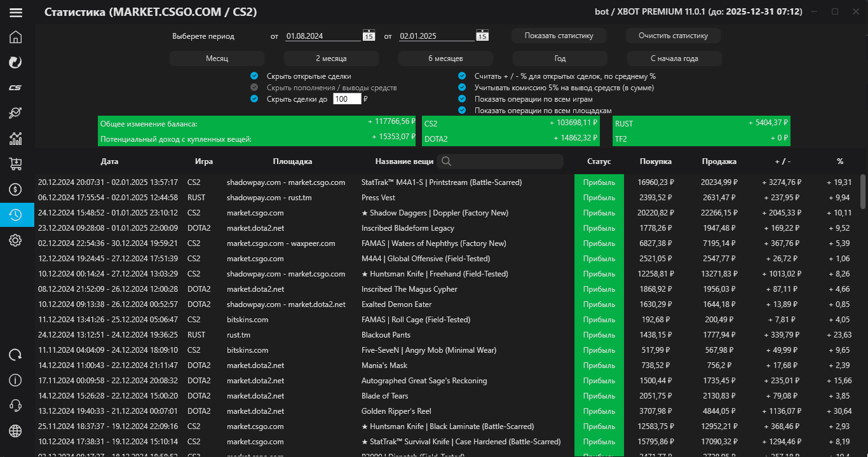
Task: Disable 'Учитывать комиссию 5% на вывод средств'
Action: pyautogui.click(x=462, y=88)
